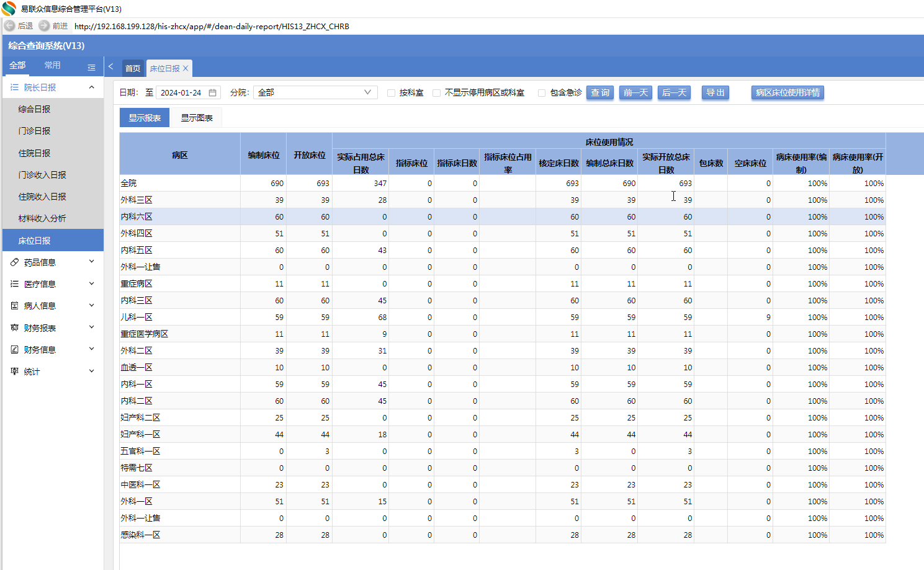Click the 统计 presentation icon

point(15,372)
